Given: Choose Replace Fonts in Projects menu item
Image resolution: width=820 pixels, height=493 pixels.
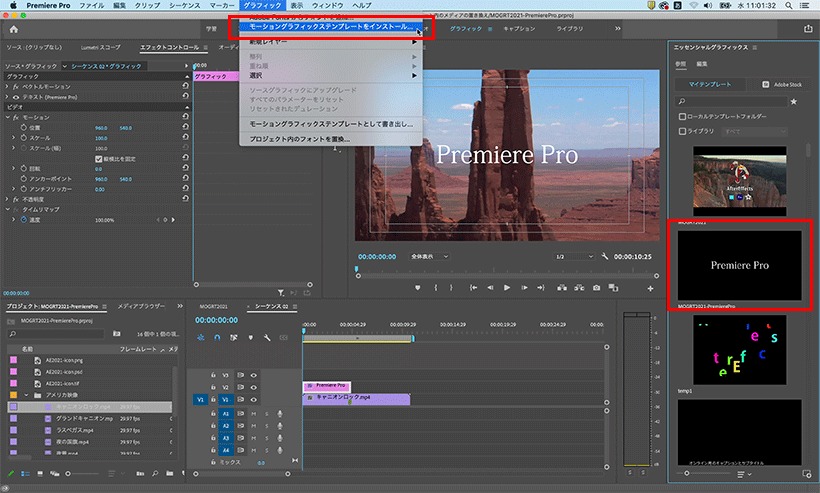Looking at the screenshot, I should [x=331, y=139].
